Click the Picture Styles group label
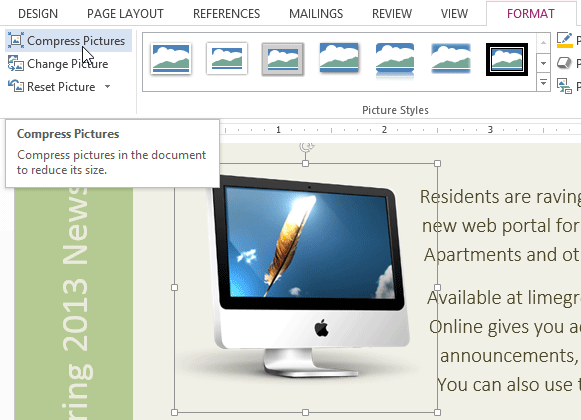Viewport: 581px width, 420px height. 395,110
